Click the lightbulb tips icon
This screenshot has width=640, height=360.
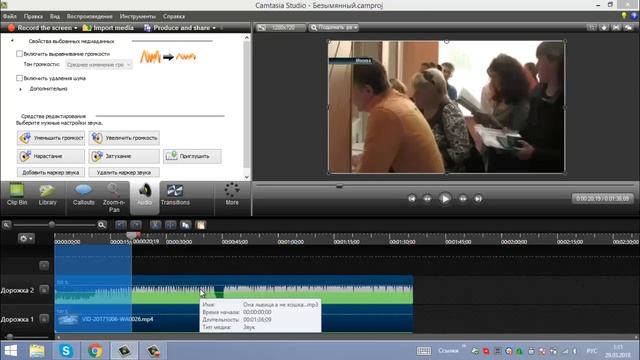click(624, 16)
